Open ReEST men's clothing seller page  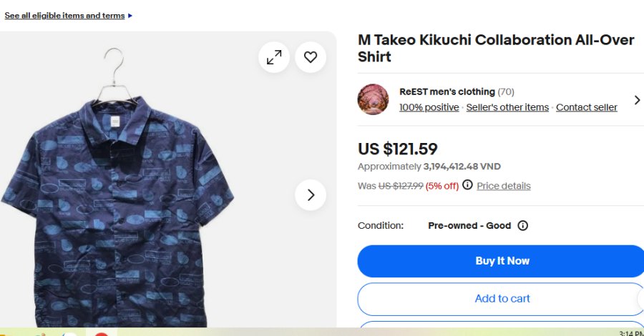447,92
